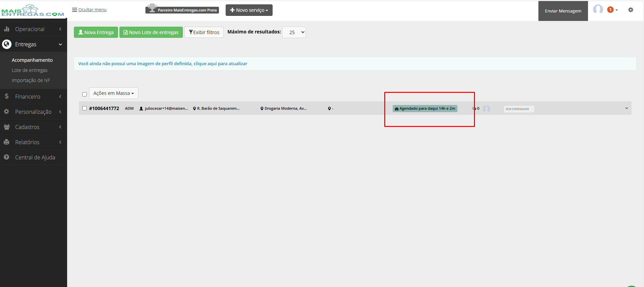644x287 pixels.
Task: Click the Agendado para daqui 14h e 2m badge
Action: click(x=425, y=108)
